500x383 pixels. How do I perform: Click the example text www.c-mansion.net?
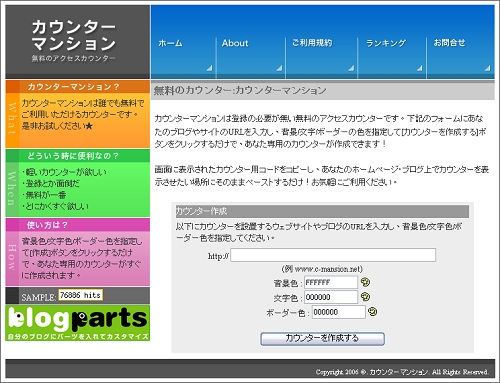327,269
